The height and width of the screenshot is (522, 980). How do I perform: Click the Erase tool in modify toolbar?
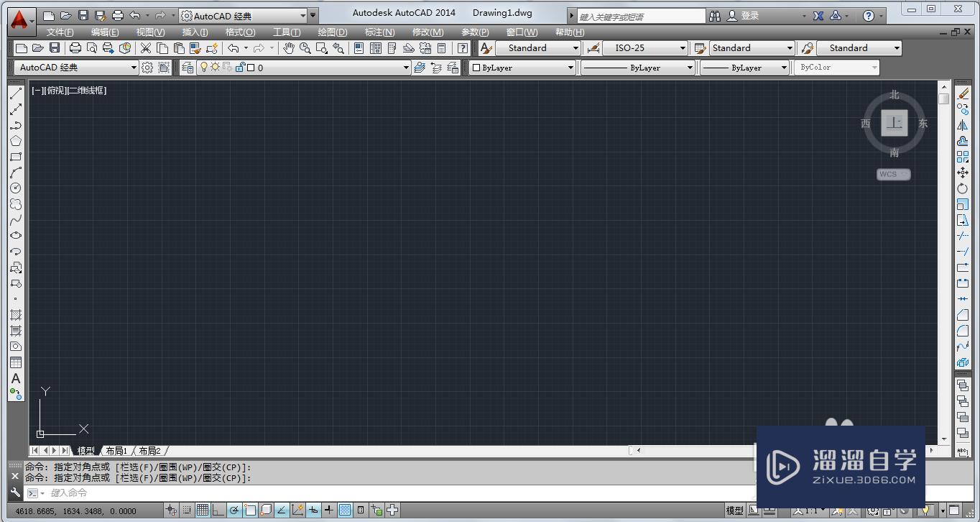click(963, 93)
